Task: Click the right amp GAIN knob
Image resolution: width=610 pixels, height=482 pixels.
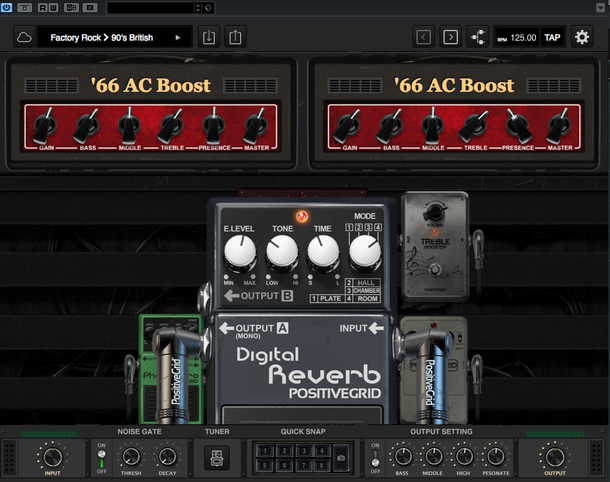Action: coord(347,126)
